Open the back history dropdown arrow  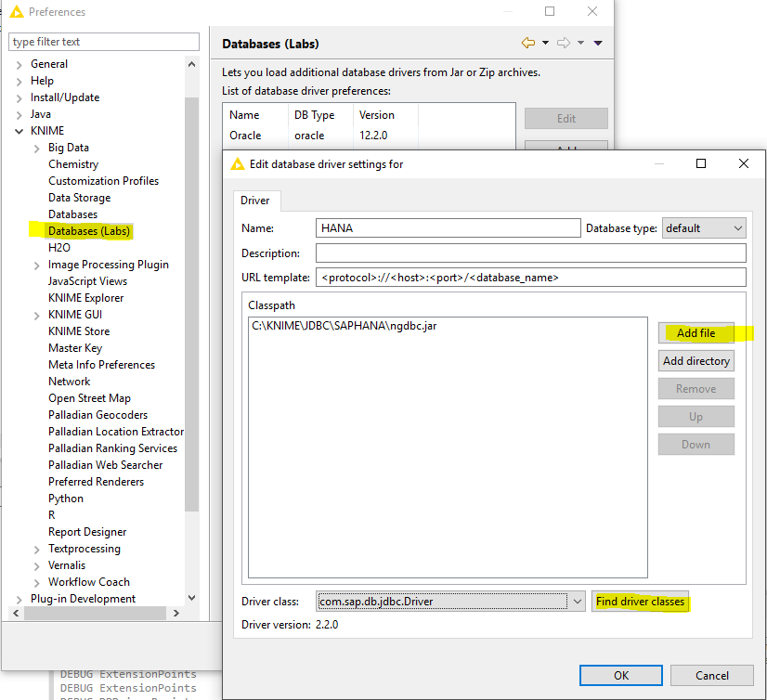click(545, 43)
